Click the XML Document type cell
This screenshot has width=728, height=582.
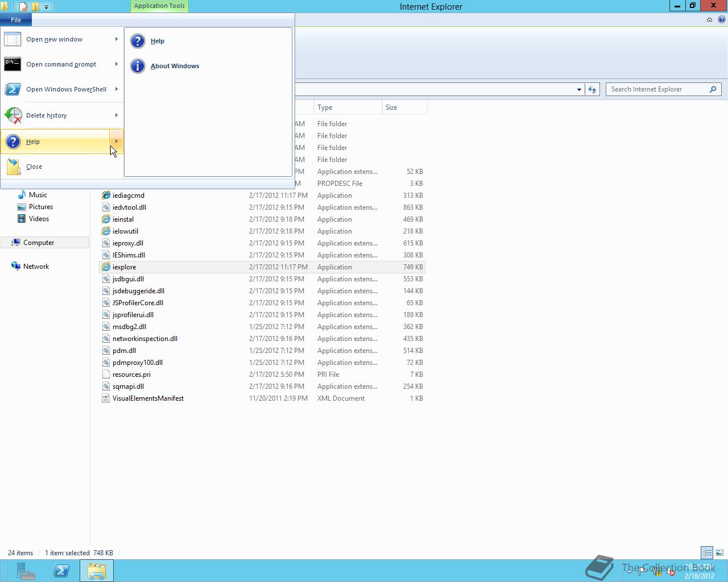[341, 398]
